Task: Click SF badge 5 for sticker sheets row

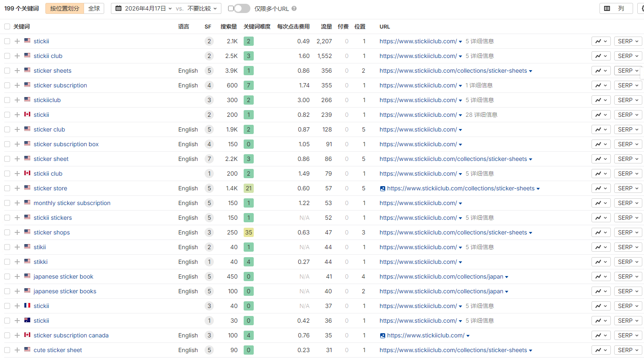Action: [x=209, y=71]
